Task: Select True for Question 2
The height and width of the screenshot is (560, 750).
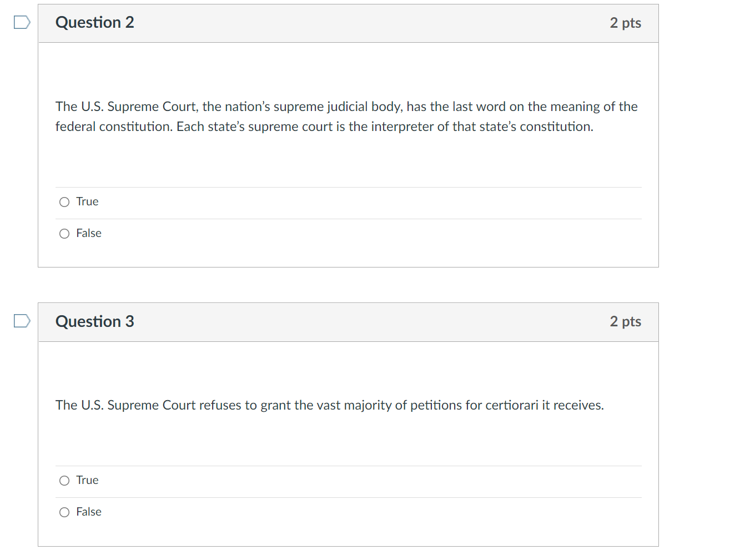Action: (64, 201)
